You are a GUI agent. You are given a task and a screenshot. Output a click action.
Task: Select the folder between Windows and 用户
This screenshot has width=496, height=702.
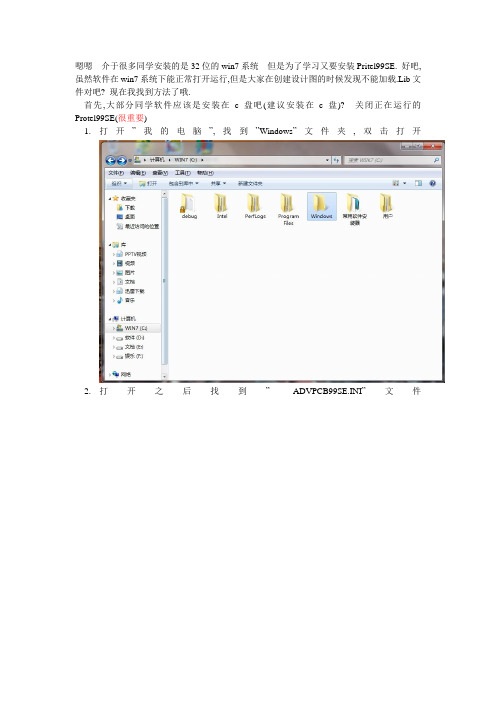coord(355,209)
